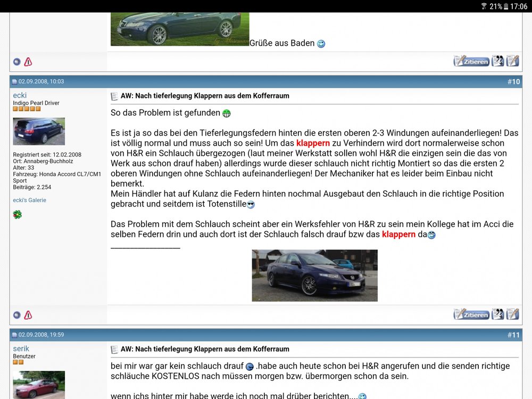The height and width of the screenshot is (399, 532).
Task: View the Honda Accord photo inside post #10
Action: tap(314, 275)
